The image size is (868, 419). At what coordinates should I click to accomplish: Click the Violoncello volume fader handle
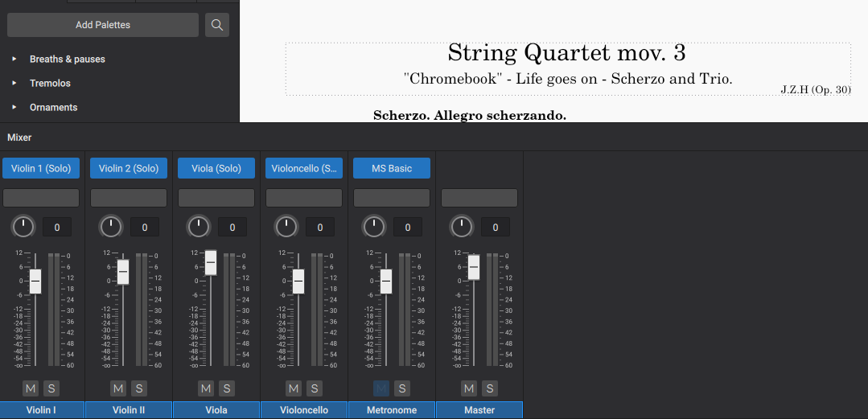(x=298, y=281)
